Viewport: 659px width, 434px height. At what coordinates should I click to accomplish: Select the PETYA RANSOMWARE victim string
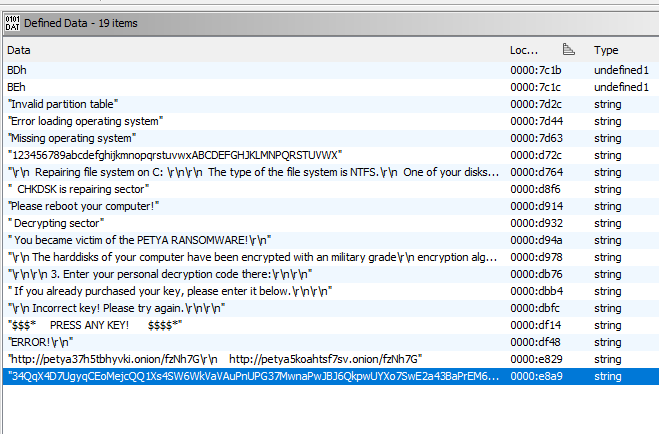(118, 240)
